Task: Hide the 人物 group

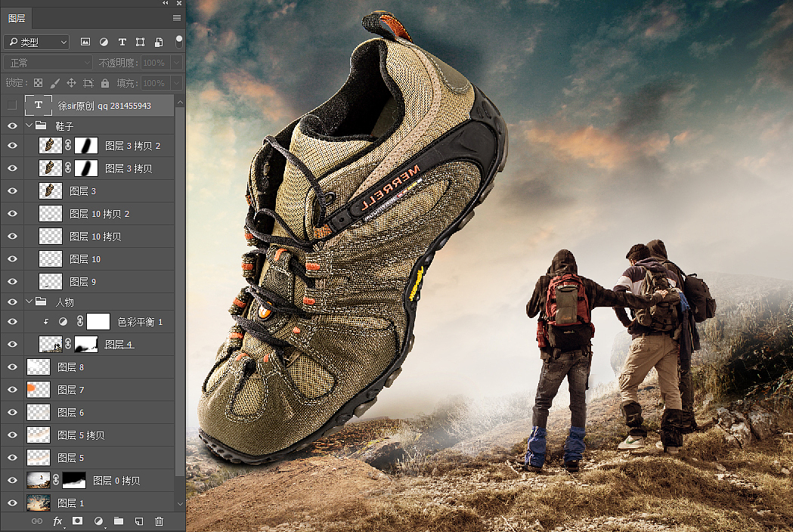Action: tap(12, 302)
